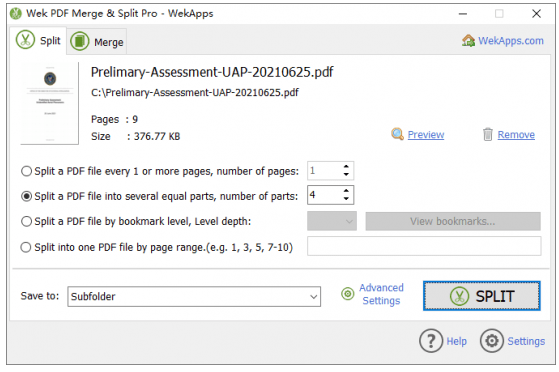
Task: Click the magnifier Preview icon
Action: [x=397, y=134]
